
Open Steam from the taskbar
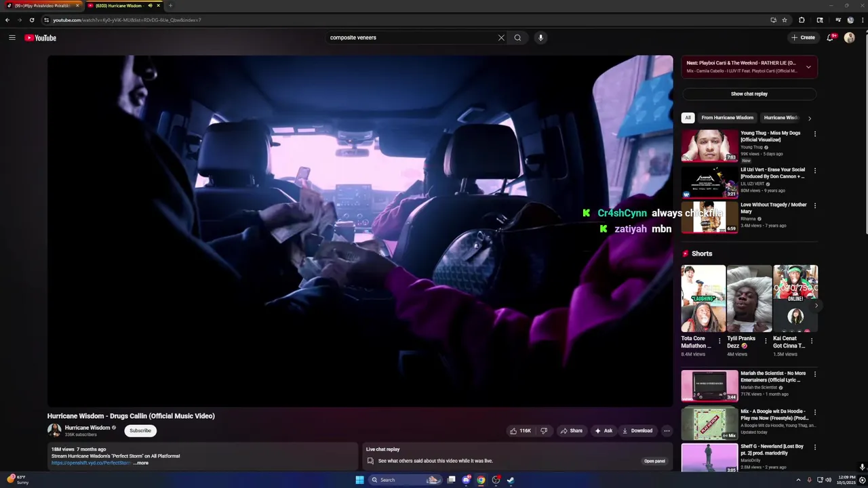(x=511, y=480)
